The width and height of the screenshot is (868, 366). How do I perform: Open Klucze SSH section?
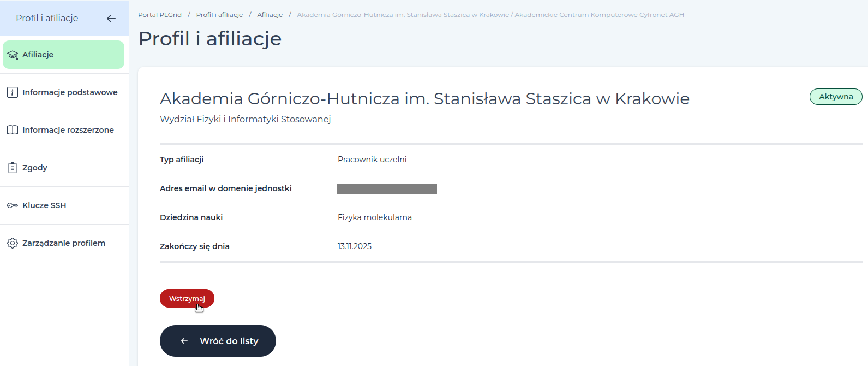click(x=64, y=205)
